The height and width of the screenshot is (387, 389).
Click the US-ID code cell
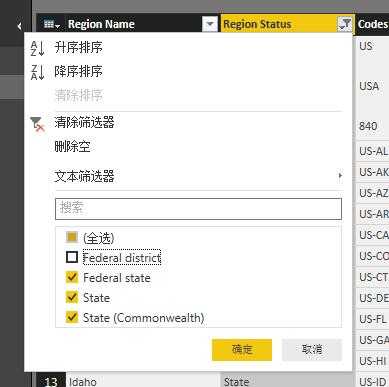373,381
